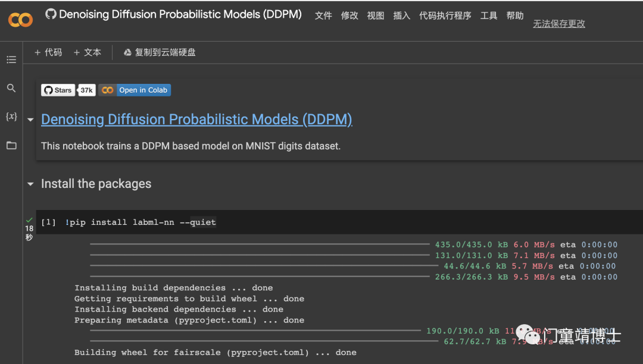The image size is (643, 364).
Task: Click the 'Preparing metadata (pyproject.toml)' output line
Action: 189,320
